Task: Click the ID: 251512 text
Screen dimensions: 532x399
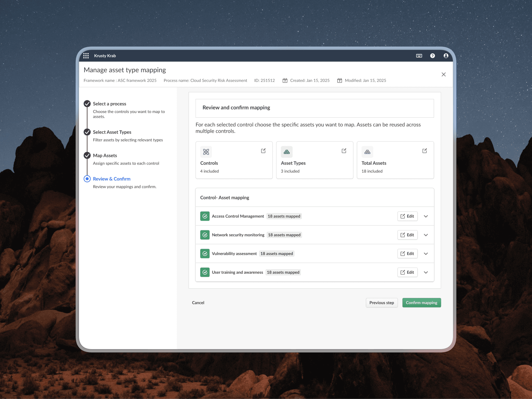Action: [265, 80]
